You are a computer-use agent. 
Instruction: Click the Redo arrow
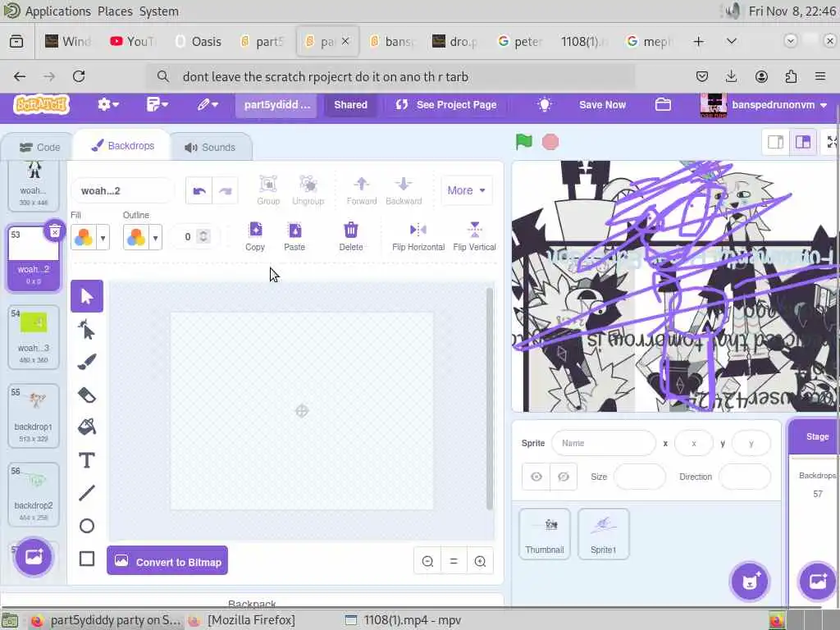[225, 190]
